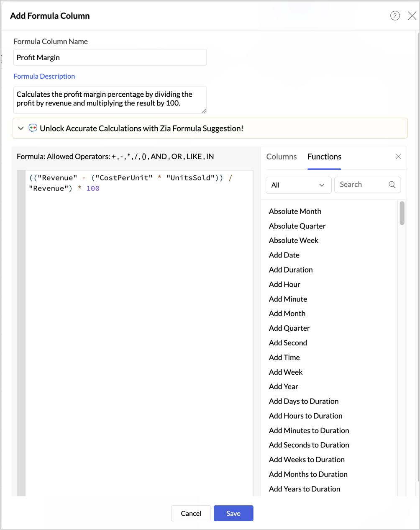The width and height of the screenshot is (420, 530).
Task: Choose the Absolute Month function
Action: [295, 211]
